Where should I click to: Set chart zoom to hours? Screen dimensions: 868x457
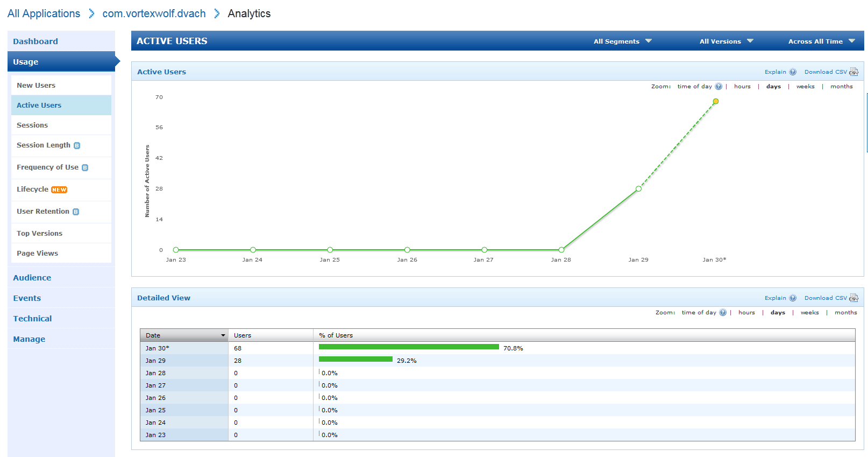742,87
